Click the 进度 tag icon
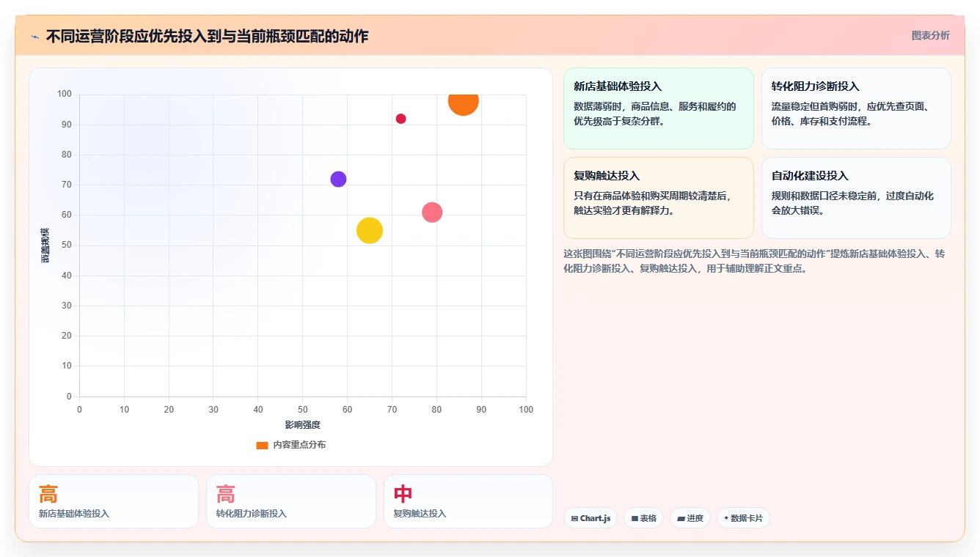Screen dimensions: 980x557 point(681,518)
